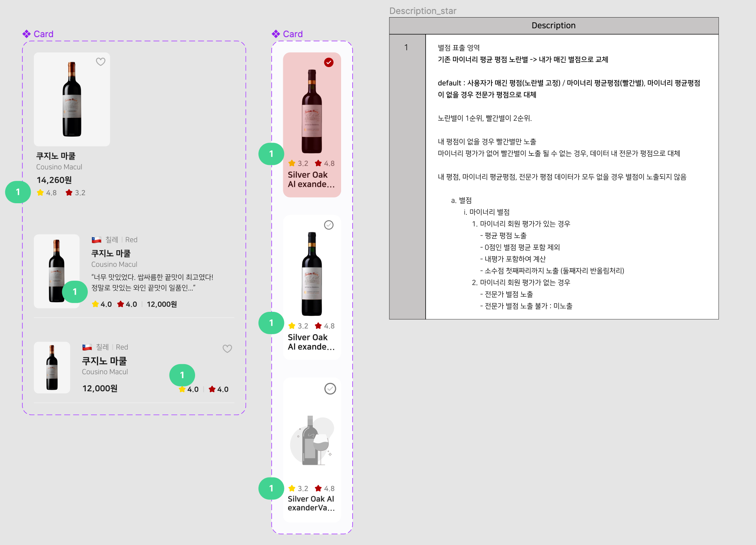This screenshot has width=756, height=545.
Task: Select the left Card frame label
Action: click(x=43, y=34)
